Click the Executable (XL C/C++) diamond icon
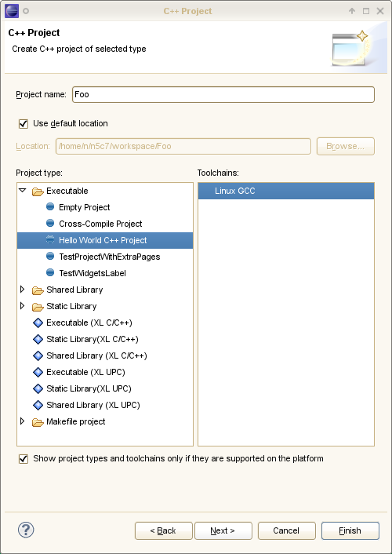This screenshot has height=554, width=392. [38, 323]
